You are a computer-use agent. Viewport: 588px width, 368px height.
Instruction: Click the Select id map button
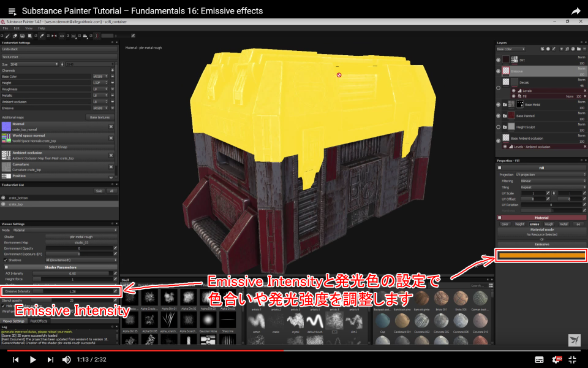pyautogui.click(x=58, y=147)
